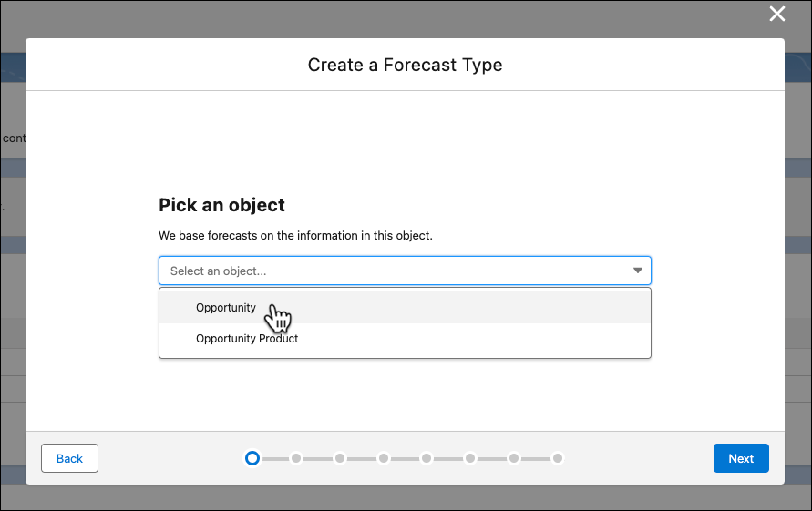Screen dimensions: 812x511
Task: Choose Opportunity Product from the list
Action: [x=405, y=339]
